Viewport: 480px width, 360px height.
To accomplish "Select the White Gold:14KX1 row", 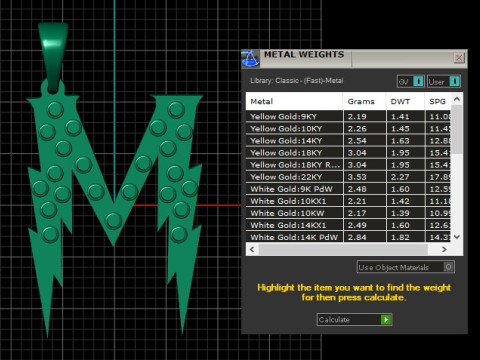I will pyautogui.click(x=348, y=225).
